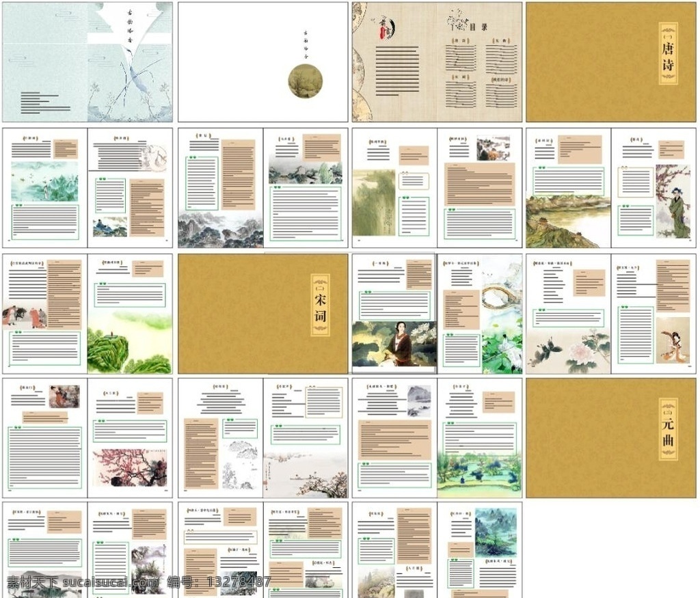The height and width of the screenshot is (598, 700).
Task: Open the 宋词 section divider page
Action: (263, 314)
